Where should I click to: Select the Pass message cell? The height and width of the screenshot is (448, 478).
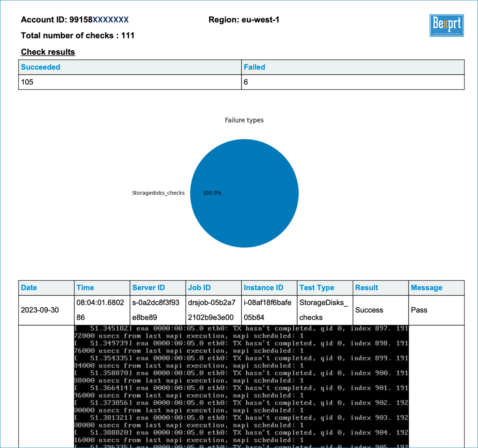tap(419, 310)
